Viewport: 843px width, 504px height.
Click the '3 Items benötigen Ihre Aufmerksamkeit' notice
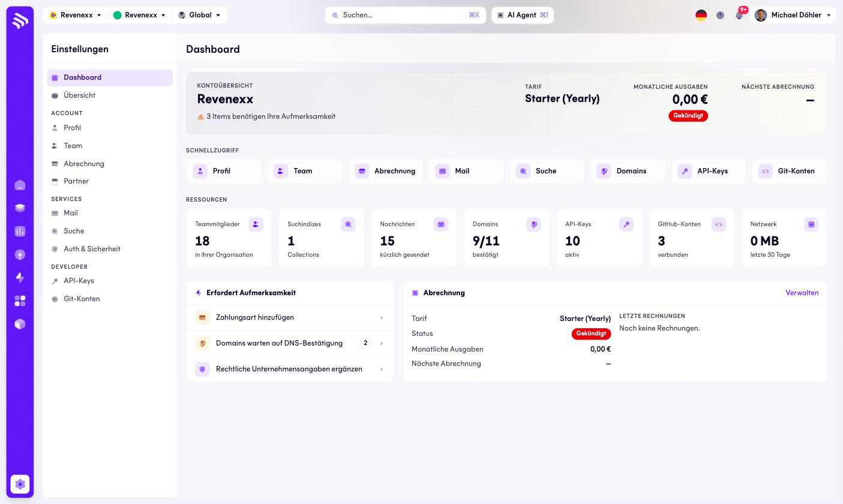pyautogui.click(x=266, y=116)
